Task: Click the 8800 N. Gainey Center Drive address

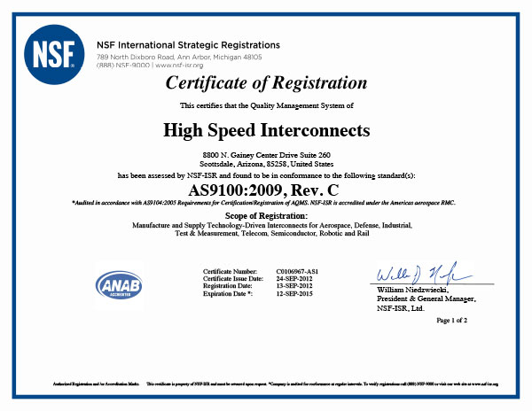Action: [266, 155]
